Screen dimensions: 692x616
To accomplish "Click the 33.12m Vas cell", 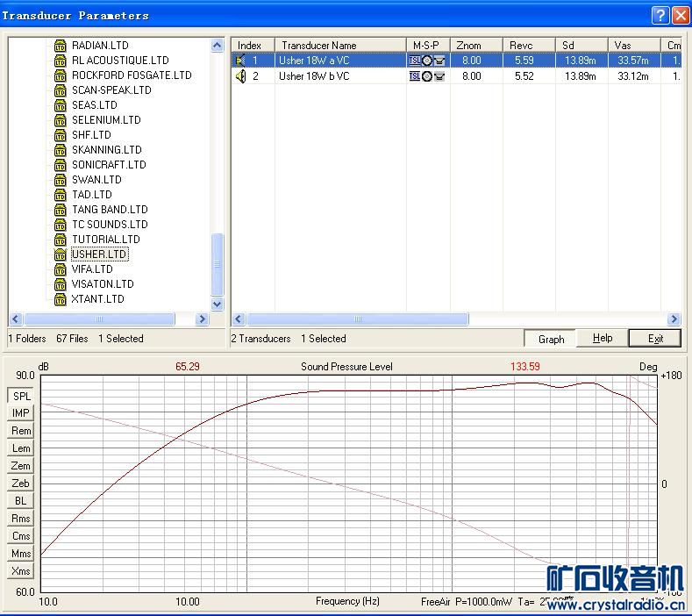I will point(633,76).
